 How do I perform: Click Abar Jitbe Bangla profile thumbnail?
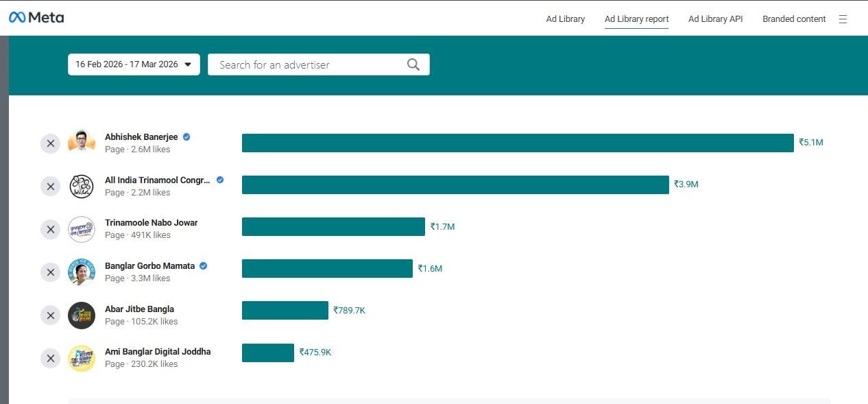pyautogui.click(x=82, y=316)
